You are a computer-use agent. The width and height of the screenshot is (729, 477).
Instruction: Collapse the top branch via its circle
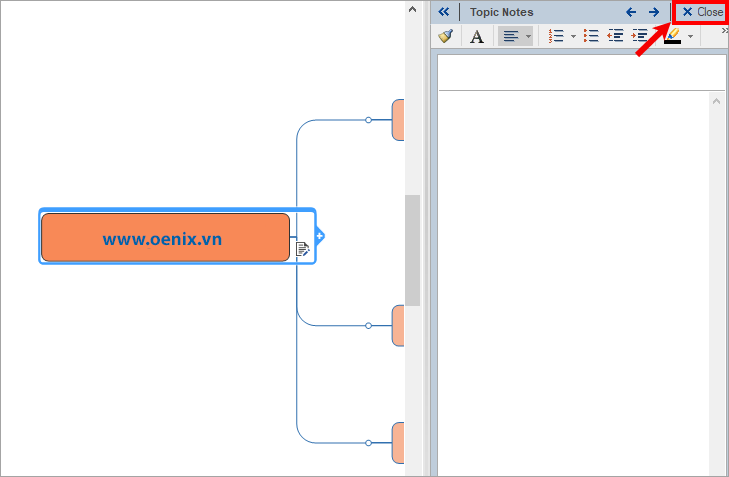(368, 120)
